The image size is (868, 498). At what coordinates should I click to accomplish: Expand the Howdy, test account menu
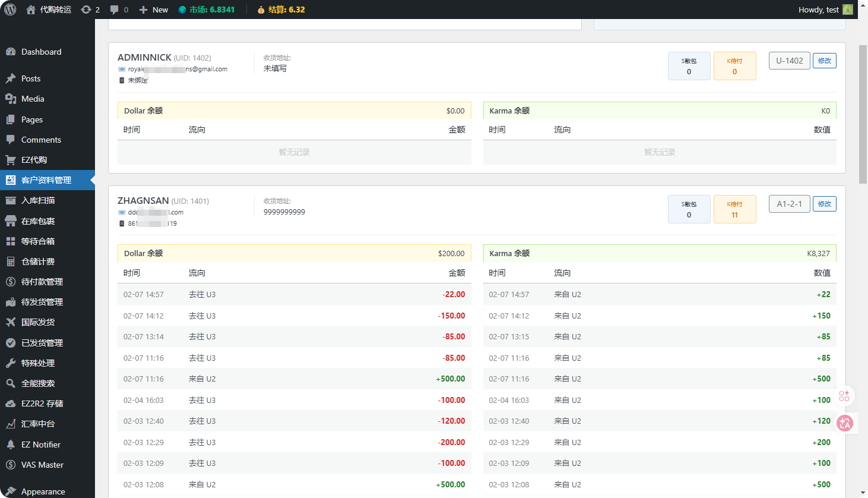click(818, 10)
